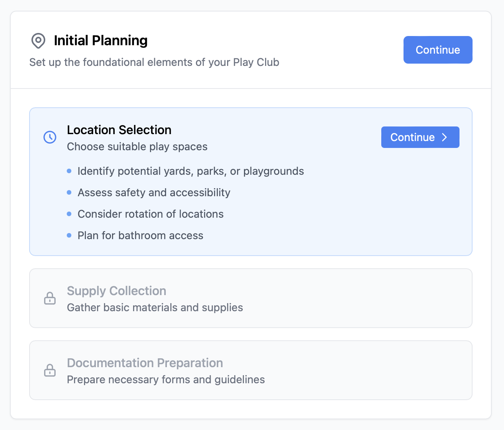
Task: Expand the Documentation Preparation step
Action: [x=145, y=363]
